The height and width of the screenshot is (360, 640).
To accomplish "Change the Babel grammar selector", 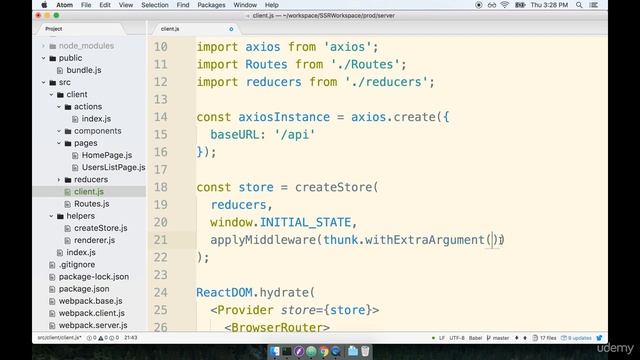I will [x=475, y=338].
